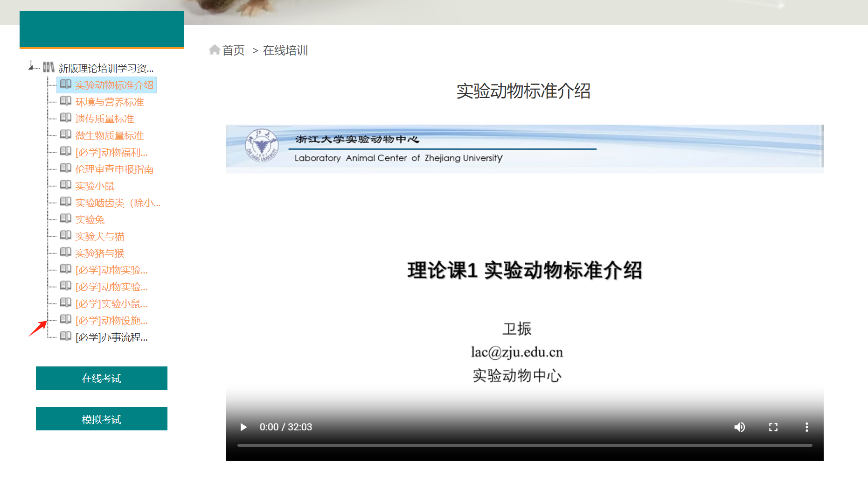Enter fullscreen video mode
The image size is (868, 492).
pos(773,427)
